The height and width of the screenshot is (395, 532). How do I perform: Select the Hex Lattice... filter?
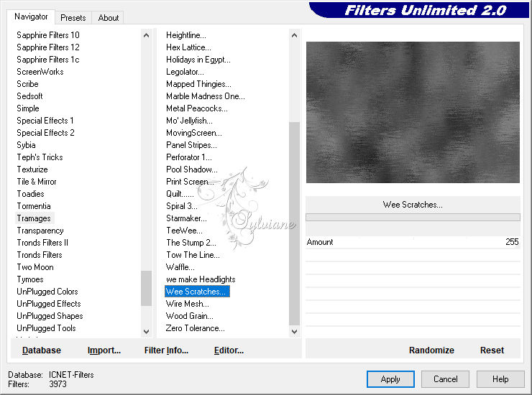coord(188,47)
